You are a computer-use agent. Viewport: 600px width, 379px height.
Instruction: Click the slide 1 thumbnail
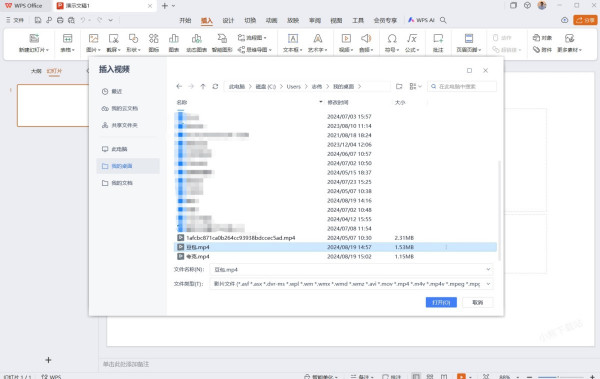(53, 105)
